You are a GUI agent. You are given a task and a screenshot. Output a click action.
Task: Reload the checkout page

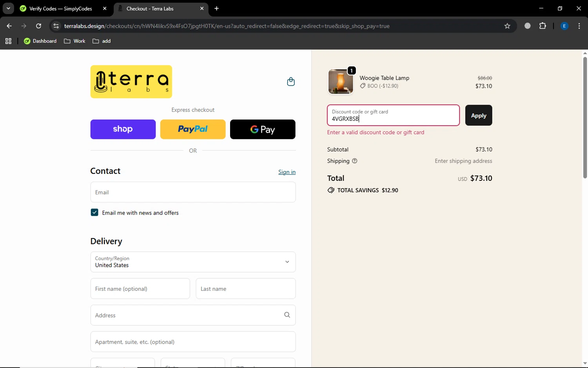click(x=38, y=26)
